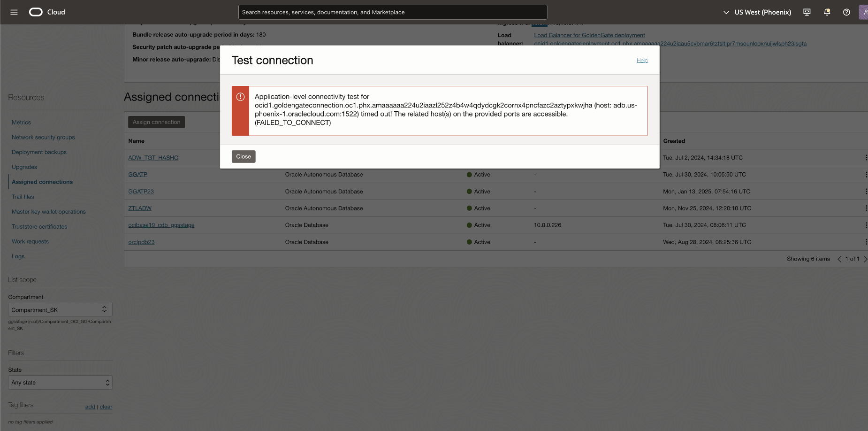The image size is (868, 431).
Task: Open the ADW_TGT_HASHO connection
Action: [x=153, y=158]
